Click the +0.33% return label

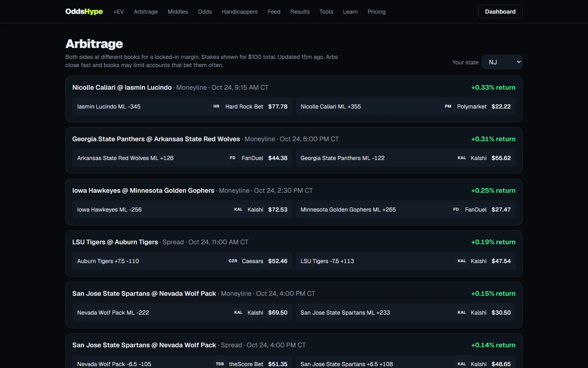pyautogui.click(x=493, y=88)
